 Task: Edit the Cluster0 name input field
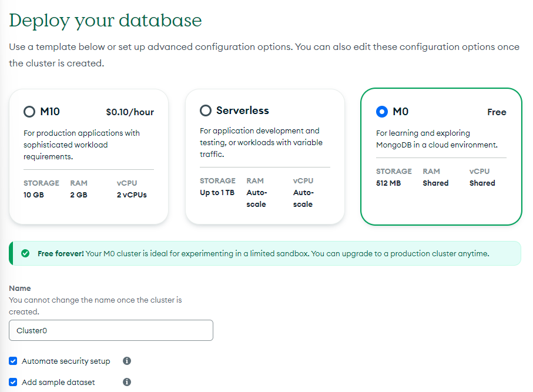(x=111, y=330)
